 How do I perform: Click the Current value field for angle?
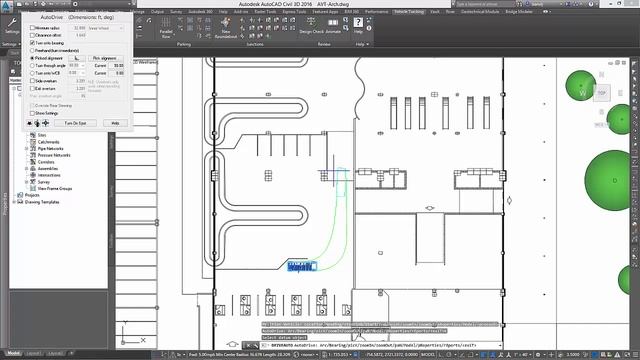pos(117,66)
